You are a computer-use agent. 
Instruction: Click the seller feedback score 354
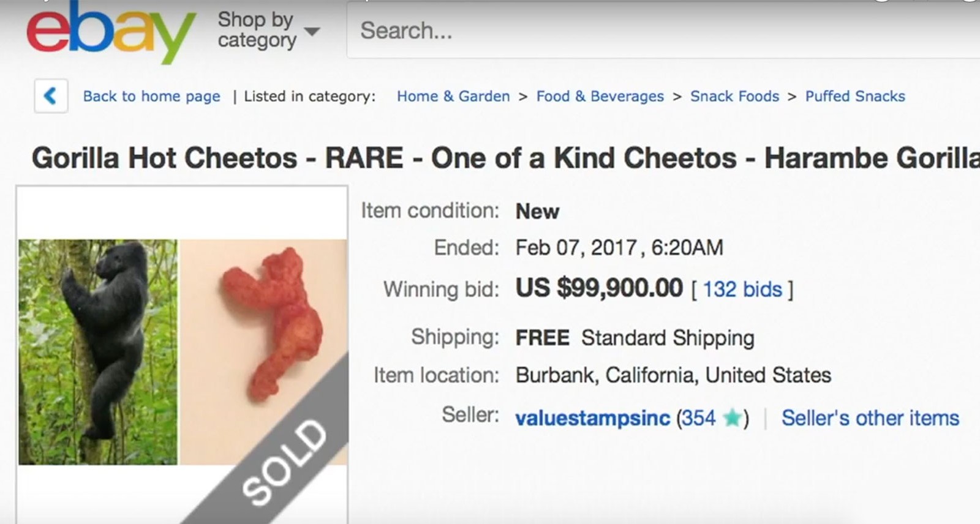[698, 418]
